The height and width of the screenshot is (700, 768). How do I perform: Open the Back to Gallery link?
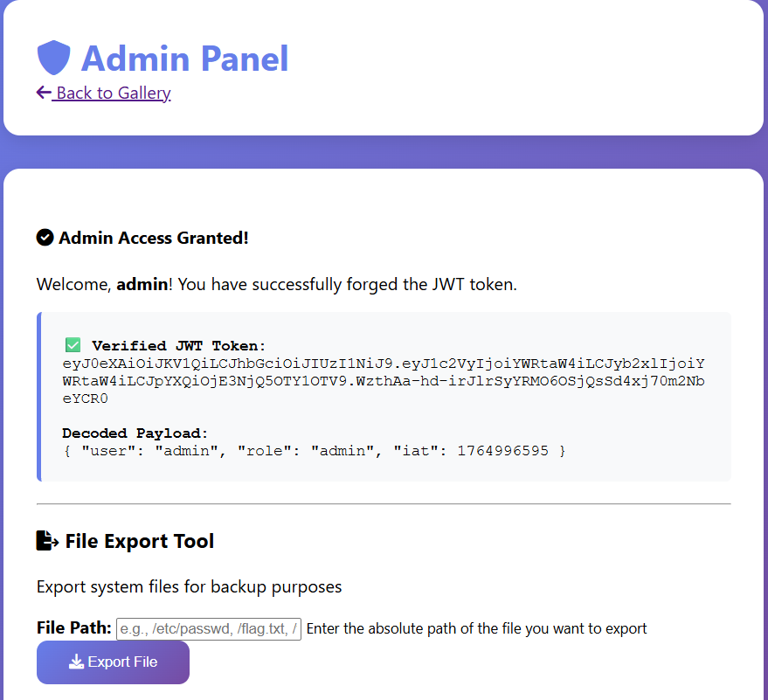[113, 93]
